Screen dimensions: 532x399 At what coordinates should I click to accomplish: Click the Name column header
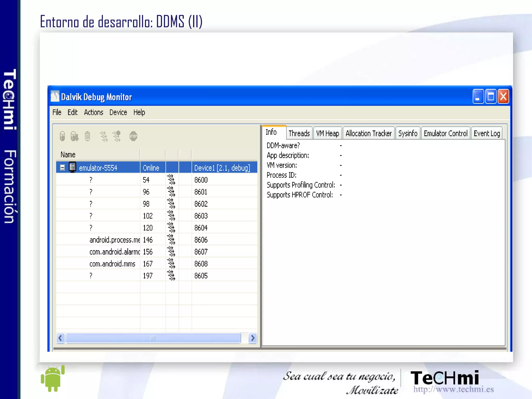(68, 155)
